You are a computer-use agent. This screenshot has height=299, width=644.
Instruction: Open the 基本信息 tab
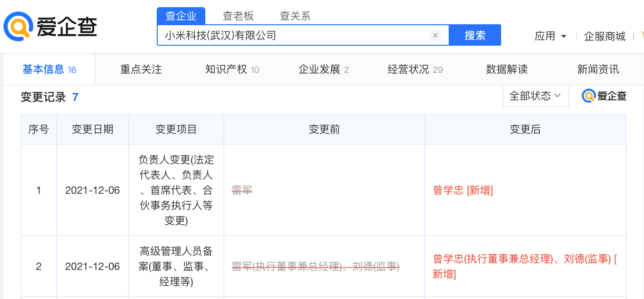tap(50, 70)
